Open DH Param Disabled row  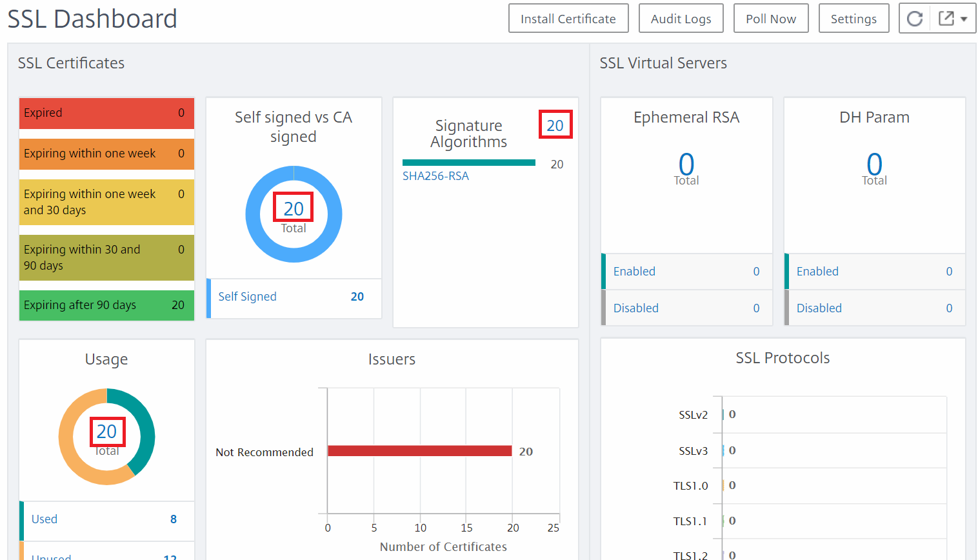click(x=875, y=308)
